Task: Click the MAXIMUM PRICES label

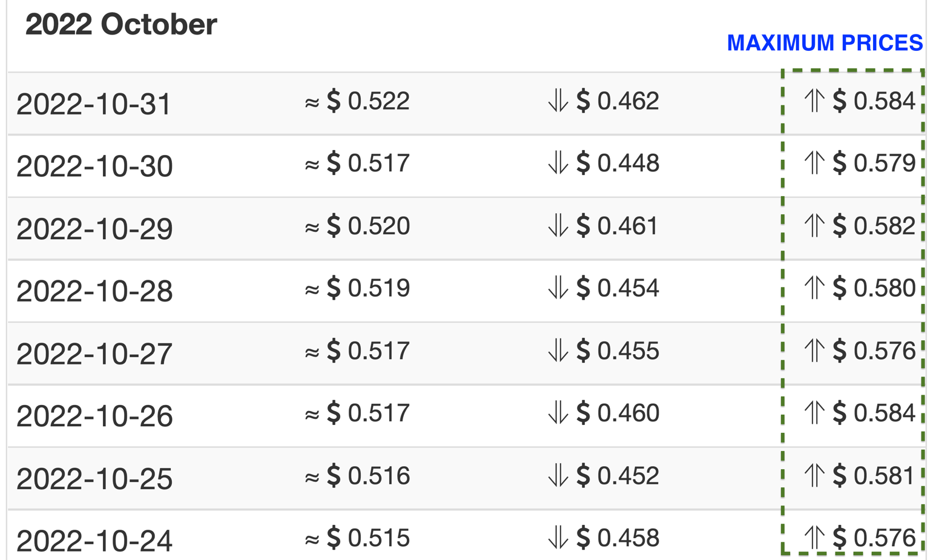Action: coord(825,43)
